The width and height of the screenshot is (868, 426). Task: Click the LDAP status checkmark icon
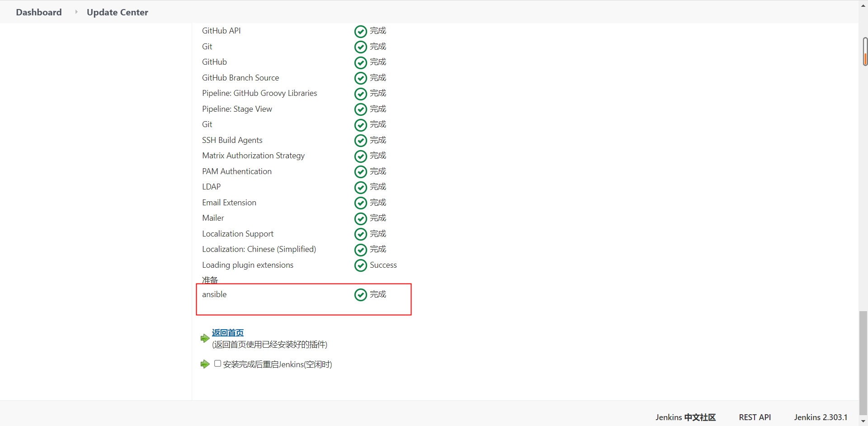coord(360,187)
